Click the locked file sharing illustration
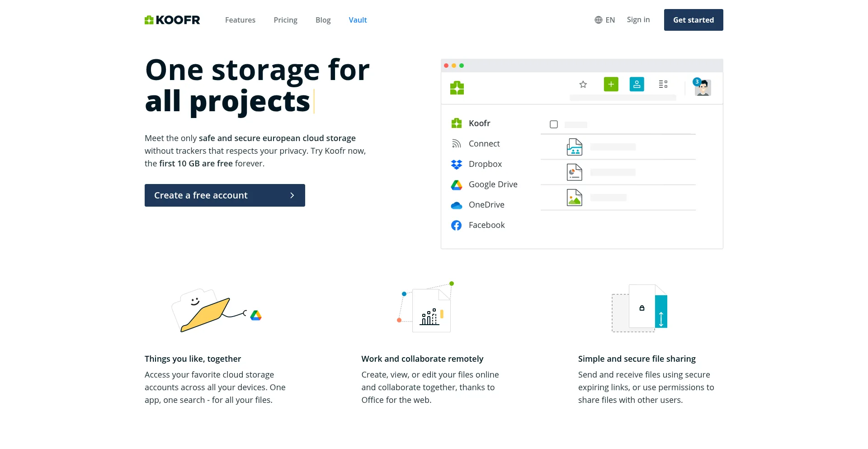868x449 pixels. [639, 308]
